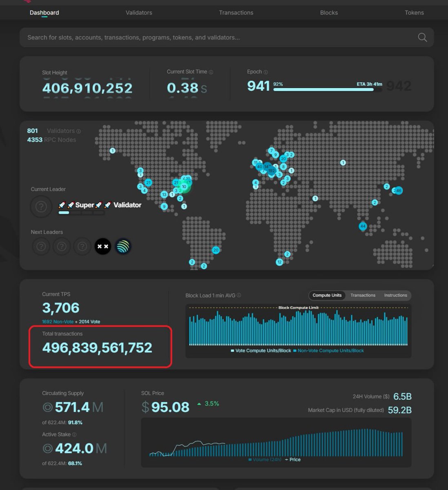Click the slot height value 406,910,252

[87, 88]
